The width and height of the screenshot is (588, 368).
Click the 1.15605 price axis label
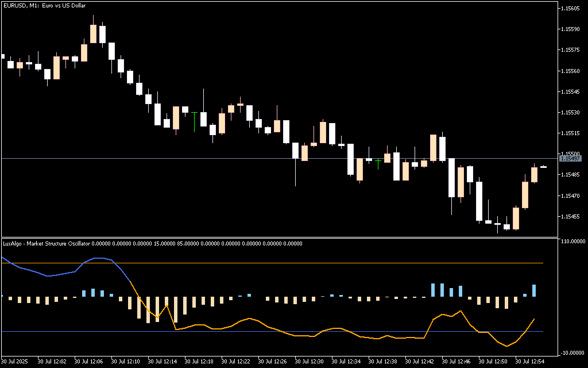570,9
